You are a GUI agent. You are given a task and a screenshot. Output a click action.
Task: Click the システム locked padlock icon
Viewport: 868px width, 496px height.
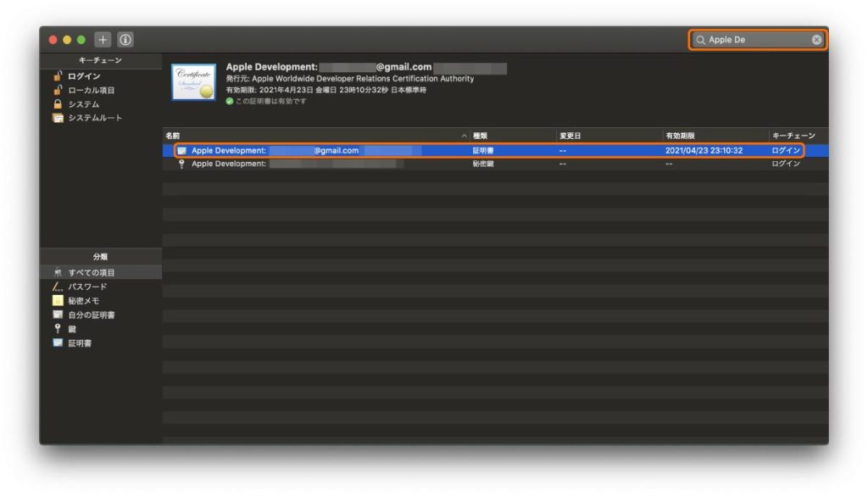click(58, 103)
